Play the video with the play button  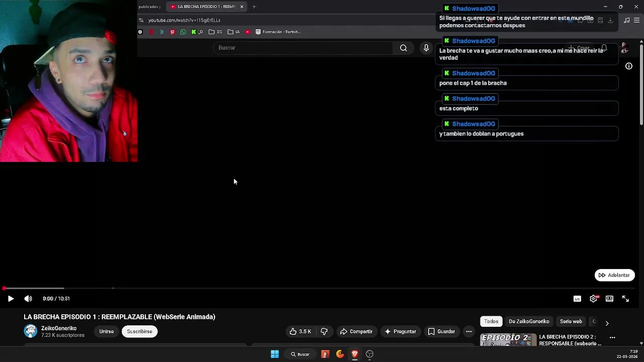(x=11, y=299)
